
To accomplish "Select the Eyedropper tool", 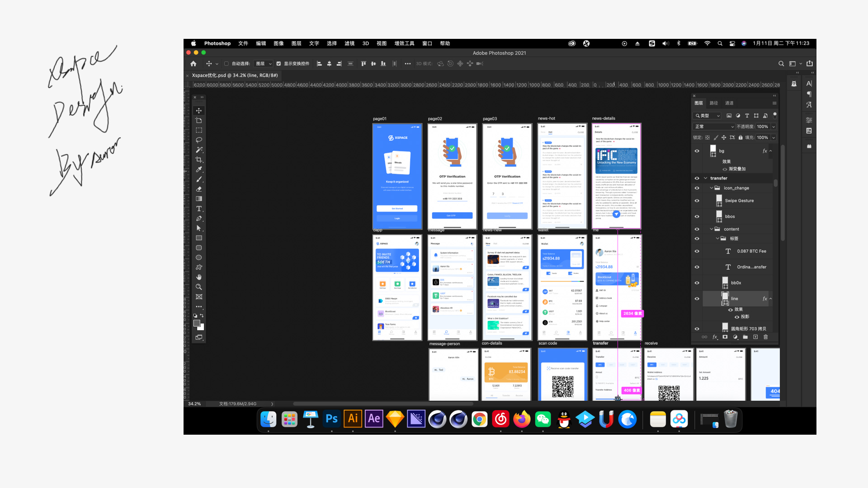I will [198, 169].
